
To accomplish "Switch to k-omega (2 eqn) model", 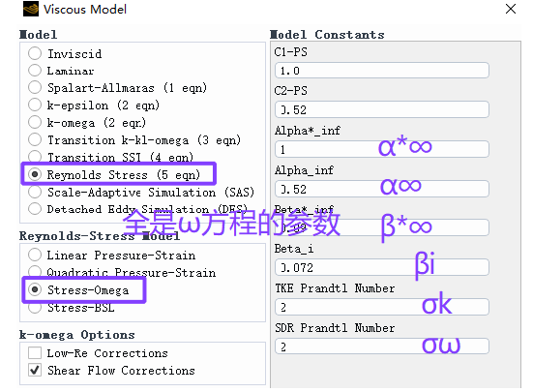I will pyautogui.click(x=35, y=122).
